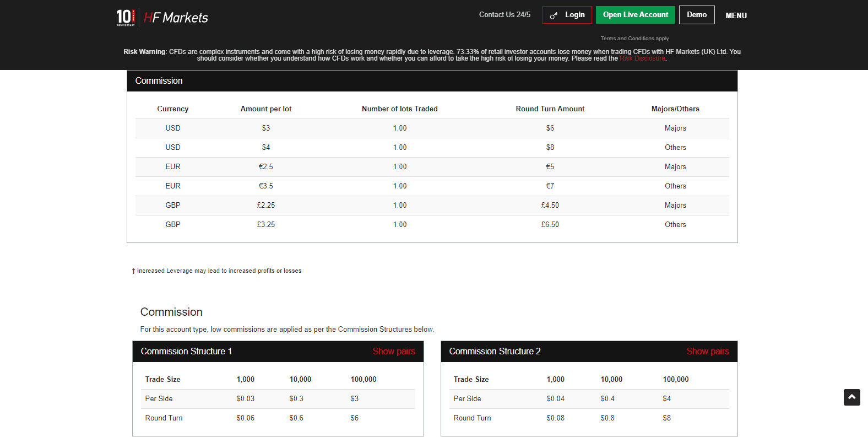Select the £2.25 amount per lot cell
Screen dimensions: 868x437
(266, 206)
